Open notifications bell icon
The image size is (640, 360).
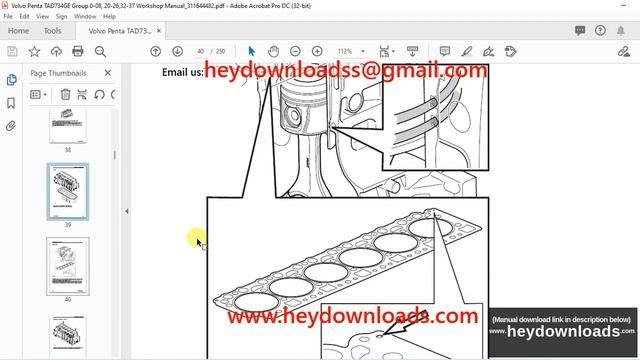[x=621, y=31]
